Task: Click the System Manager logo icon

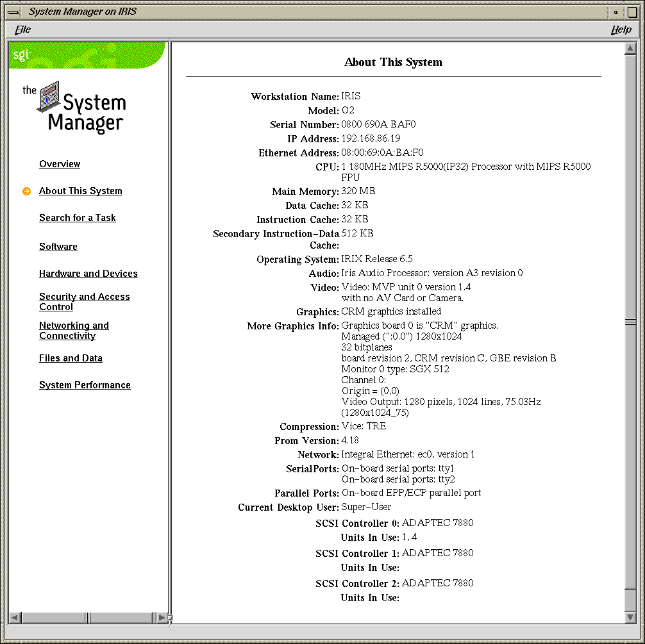Action: 49,96
